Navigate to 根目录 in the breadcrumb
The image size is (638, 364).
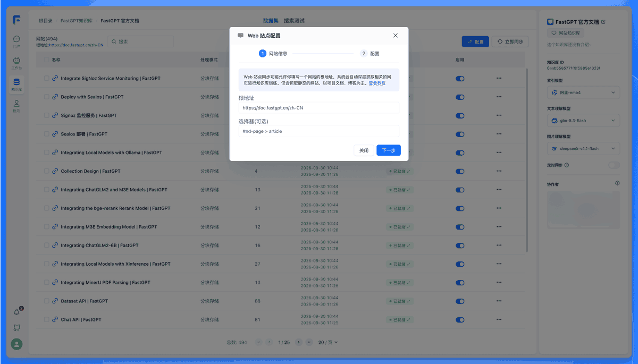46,21
